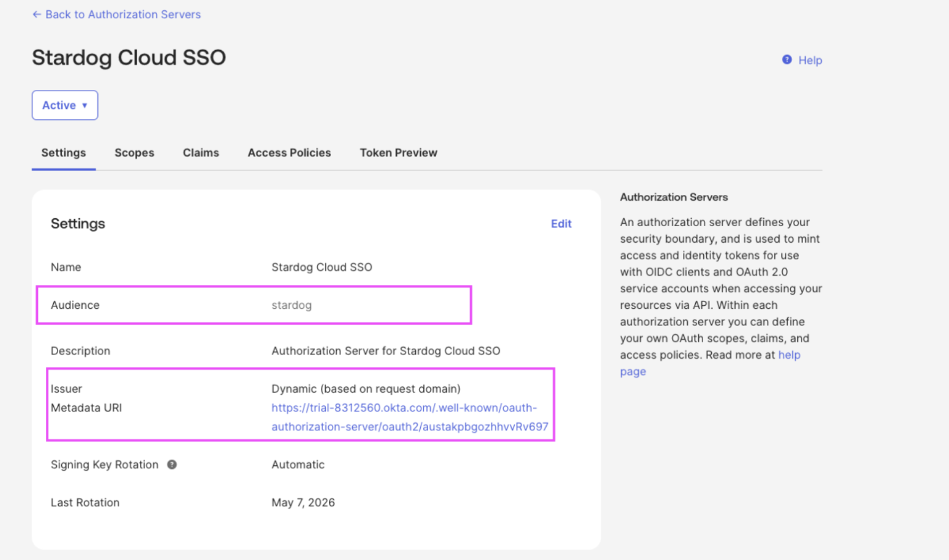Click the Help question mark icon
The height and width of the screenshot is (560, 949).
click(x=787, y=59)
